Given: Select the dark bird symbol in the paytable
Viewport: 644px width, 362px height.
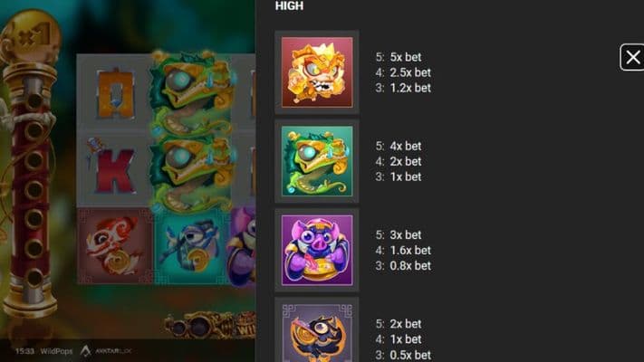Looking at the screenshot, I should pyautogui.click(x=317, y=333).
